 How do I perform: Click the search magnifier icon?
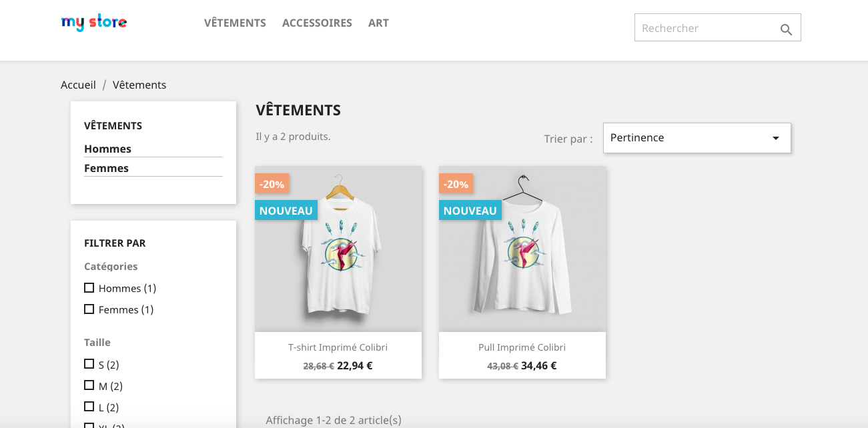[x=786, y=29]
